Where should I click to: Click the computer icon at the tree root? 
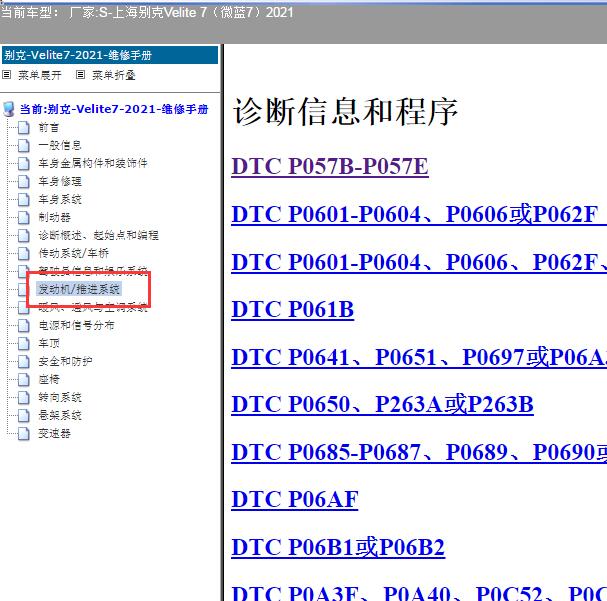(x=9, y=109)
